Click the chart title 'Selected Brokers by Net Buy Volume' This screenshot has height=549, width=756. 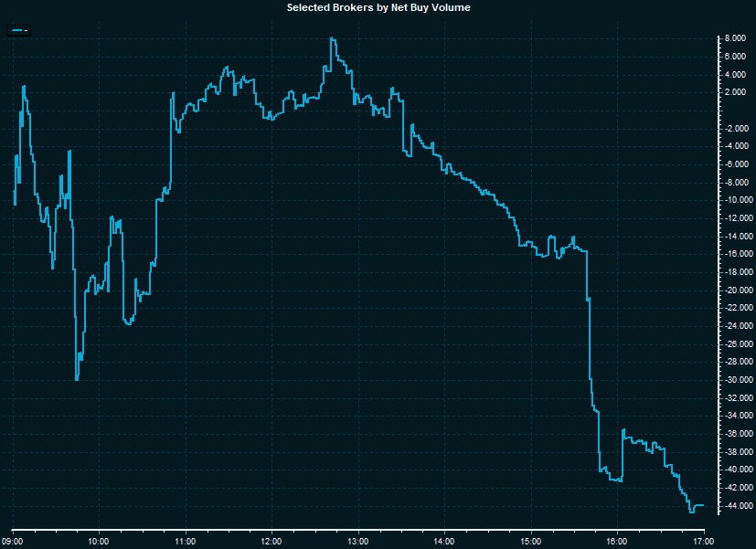378,7
